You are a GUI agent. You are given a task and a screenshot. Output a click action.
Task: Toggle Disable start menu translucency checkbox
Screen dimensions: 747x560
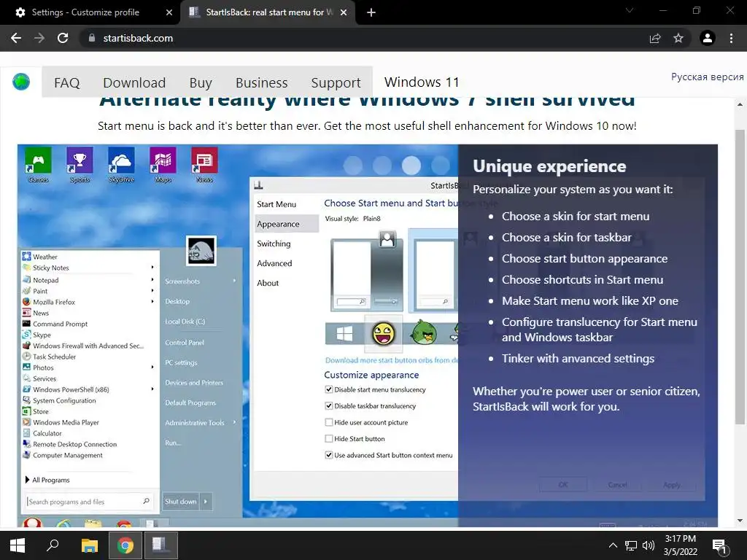coord(329,389)
